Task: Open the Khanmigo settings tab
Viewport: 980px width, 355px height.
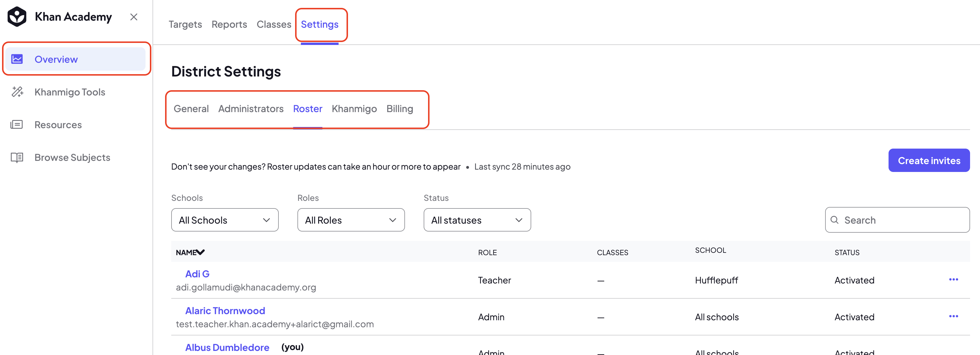Action: click(354, 109)
